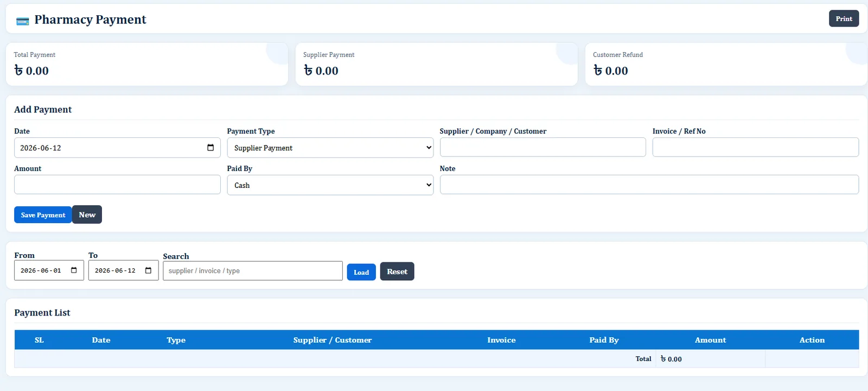Click the Add Payment date value 2026-06-12
868x391 pixels.
pos(41,148)
